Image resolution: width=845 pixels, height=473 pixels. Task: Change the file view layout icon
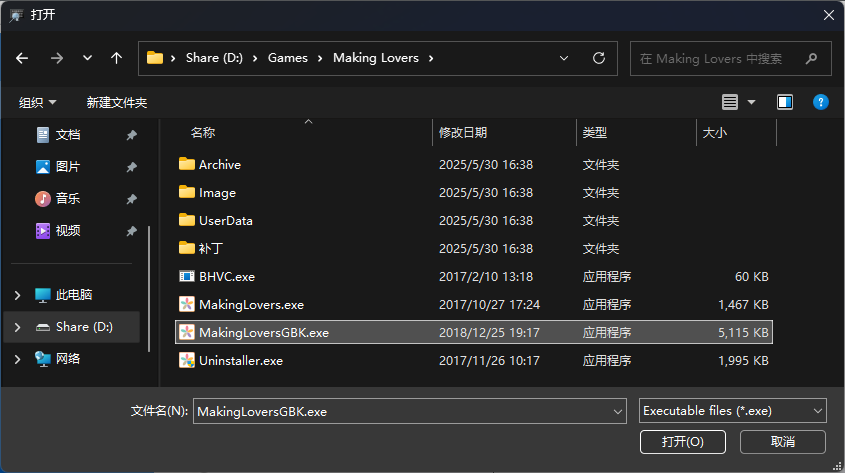(730, 102)
